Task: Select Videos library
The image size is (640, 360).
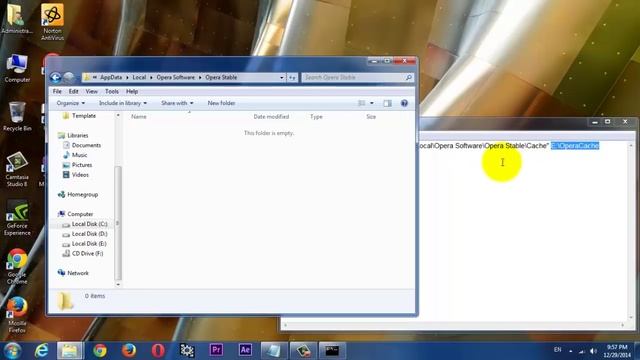Action: (x=80, y=175)
